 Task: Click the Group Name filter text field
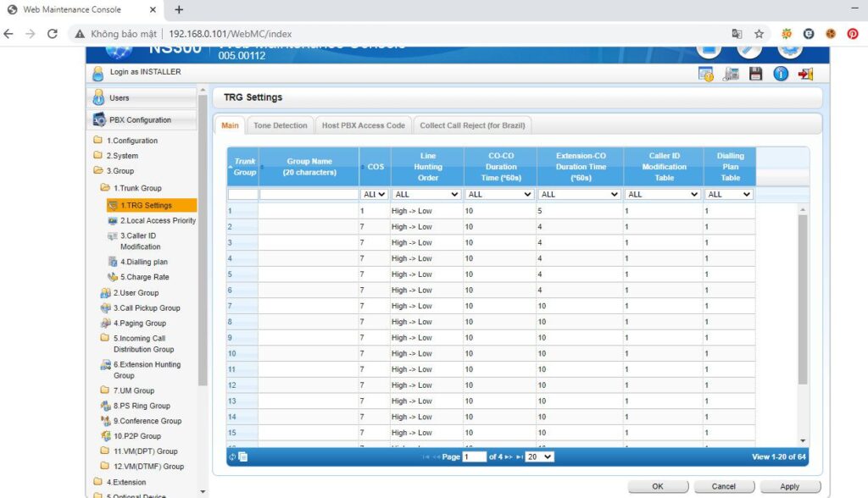[309, 194]
